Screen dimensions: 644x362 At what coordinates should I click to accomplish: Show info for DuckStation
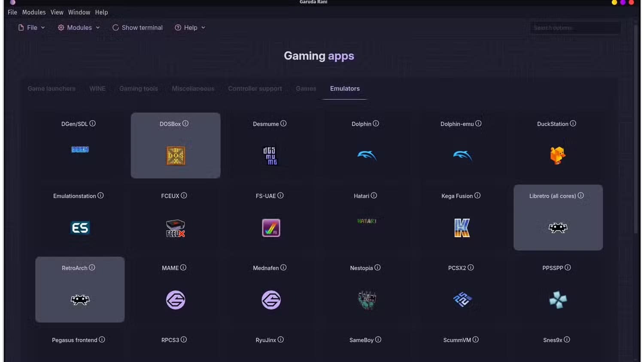pos(573,124)
